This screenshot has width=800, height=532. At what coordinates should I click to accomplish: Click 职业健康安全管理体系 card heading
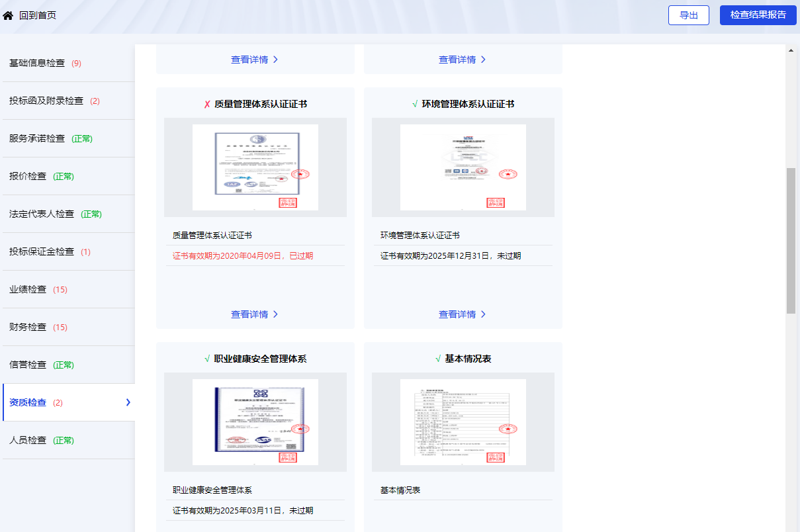point(261,359)
